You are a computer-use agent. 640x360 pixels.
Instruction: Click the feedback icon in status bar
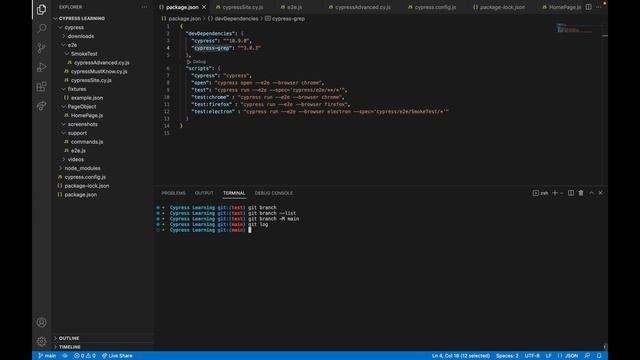(587, 356)
